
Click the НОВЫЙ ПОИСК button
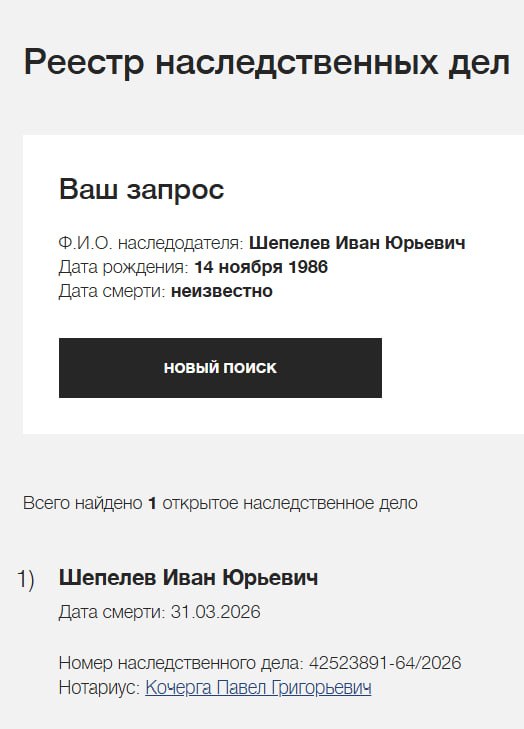point(220,368)
